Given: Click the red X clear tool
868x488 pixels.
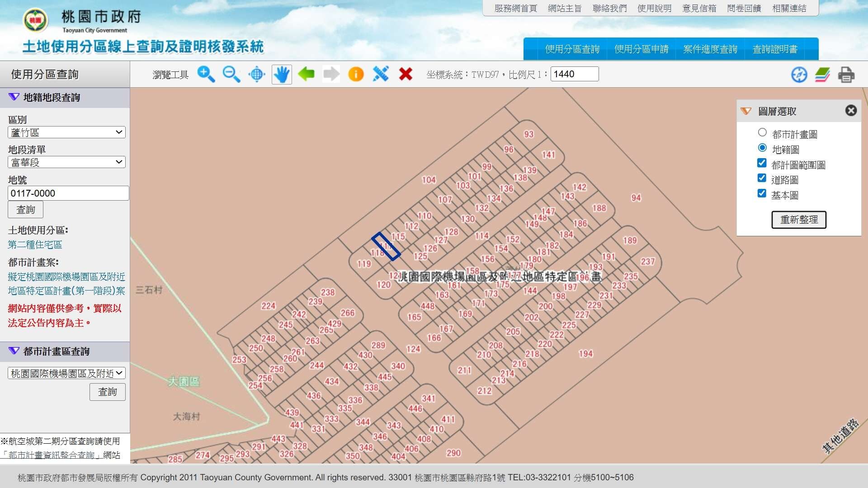Looking at the screenshot, I should pos(406,74).
